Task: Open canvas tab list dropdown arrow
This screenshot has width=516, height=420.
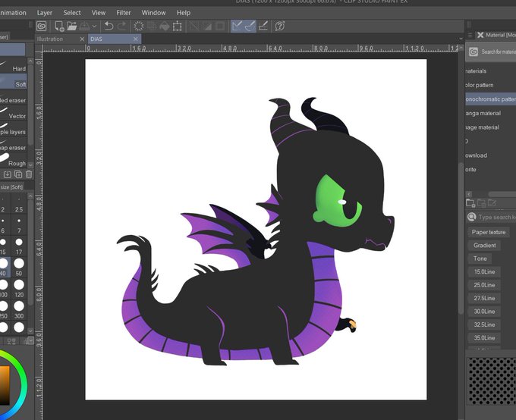Action: [x=461, y=39]
